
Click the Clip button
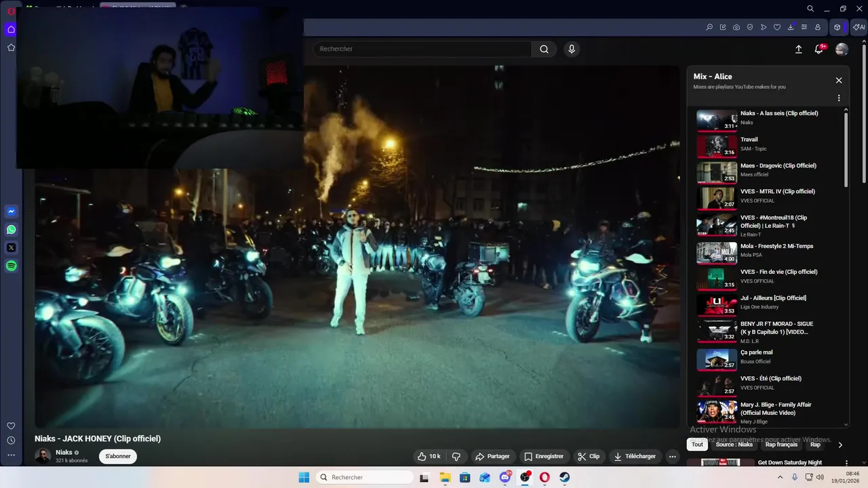point(589,456)
